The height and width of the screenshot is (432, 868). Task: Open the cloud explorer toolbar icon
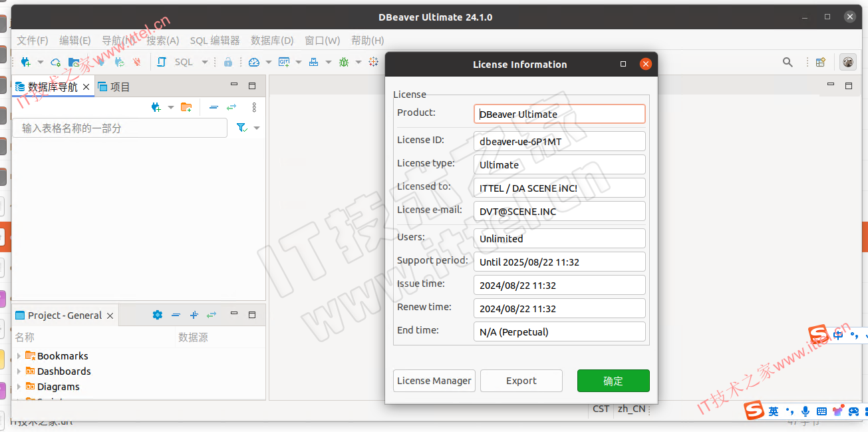point(56,62)
